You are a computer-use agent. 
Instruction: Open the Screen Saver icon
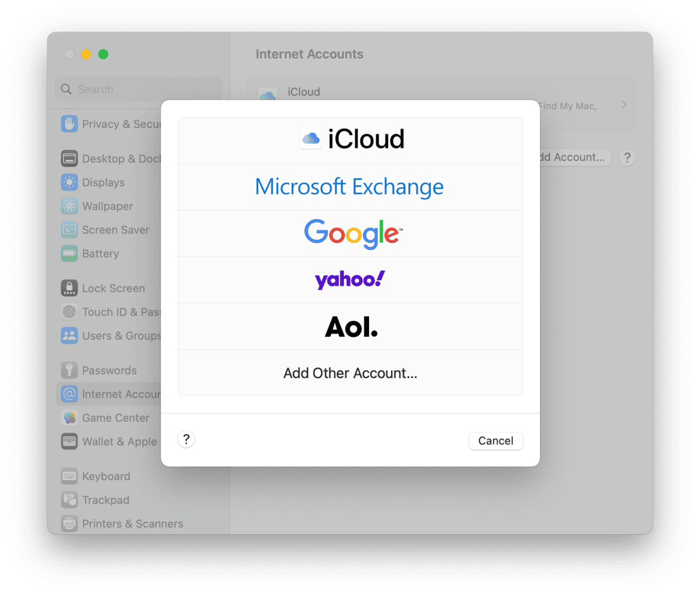click(70, 230)
